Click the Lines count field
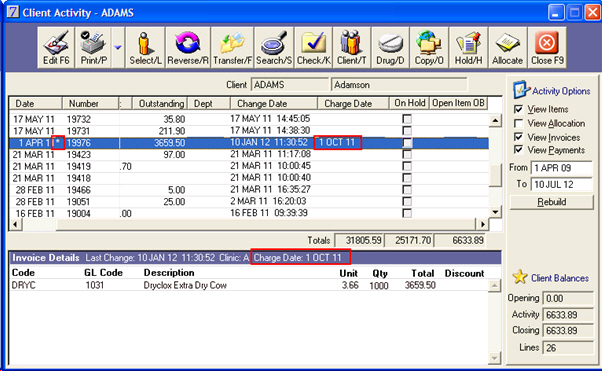The width and height of the screenshot is (602, 371). pos(567,348)
